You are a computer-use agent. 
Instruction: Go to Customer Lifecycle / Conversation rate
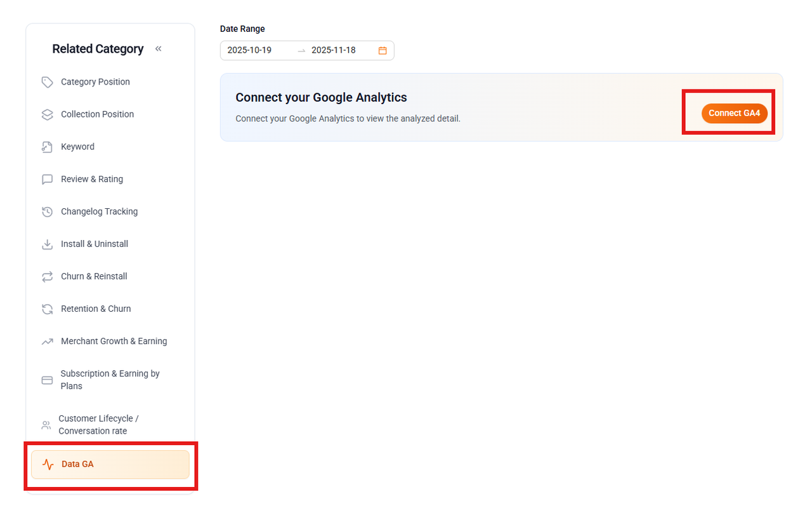(98, 425)
